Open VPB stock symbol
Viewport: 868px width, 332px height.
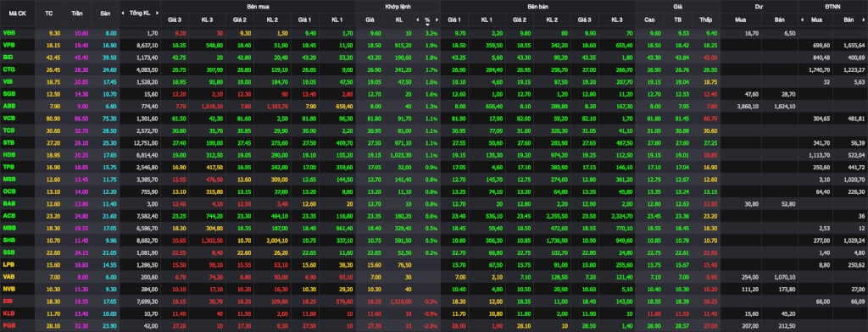(8, 45)
